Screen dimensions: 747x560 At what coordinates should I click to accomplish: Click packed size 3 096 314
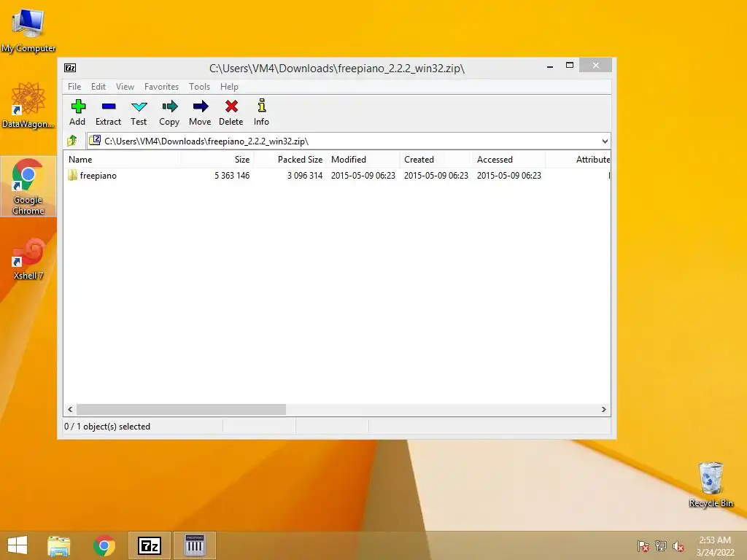coord(305,176)
